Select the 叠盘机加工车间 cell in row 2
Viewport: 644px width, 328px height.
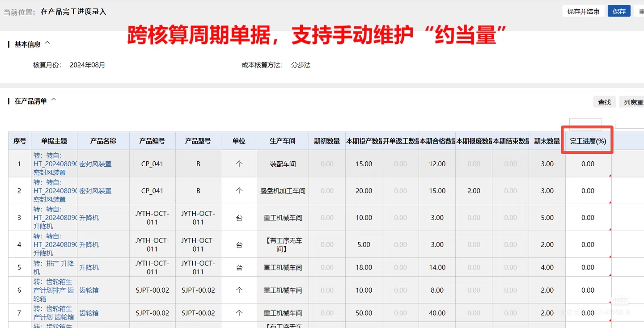(283, 191)
